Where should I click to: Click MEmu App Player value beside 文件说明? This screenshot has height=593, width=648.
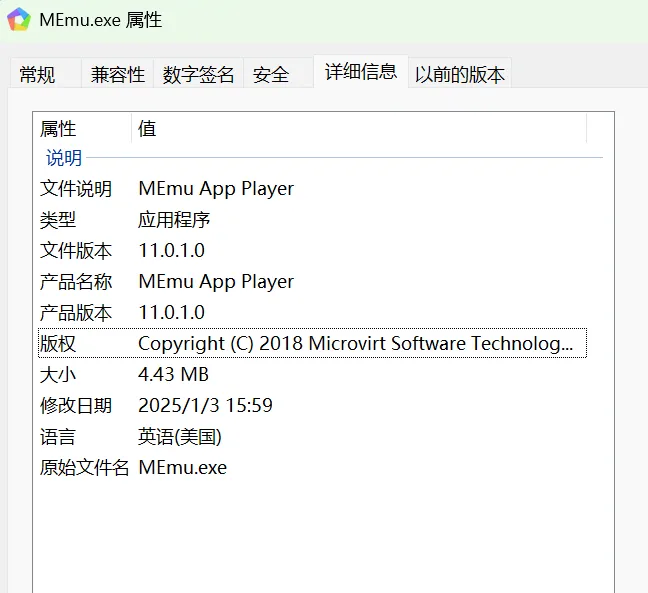coord(216,189)
